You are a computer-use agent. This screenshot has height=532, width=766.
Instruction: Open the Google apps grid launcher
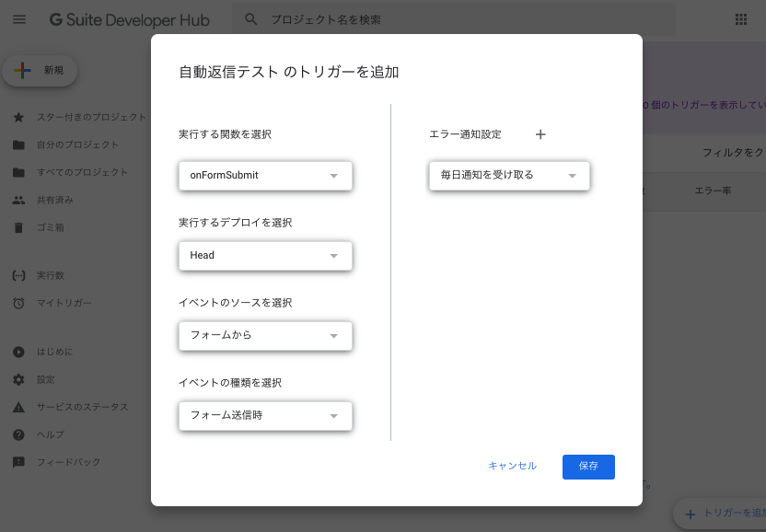[734, 18]
